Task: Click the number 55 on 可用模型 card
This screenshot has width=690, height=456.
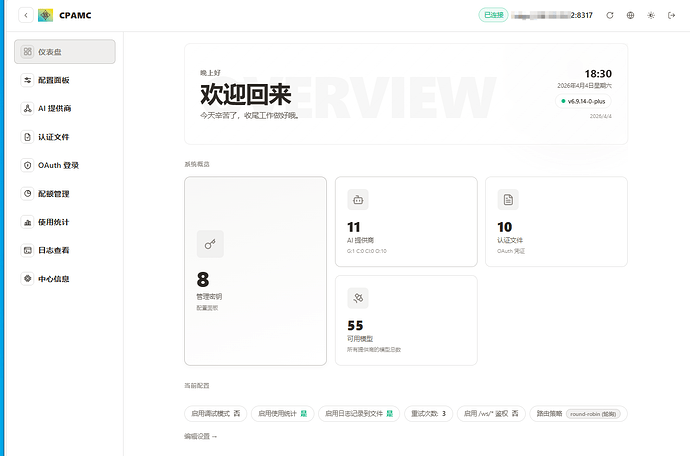Action: [355, 325]
